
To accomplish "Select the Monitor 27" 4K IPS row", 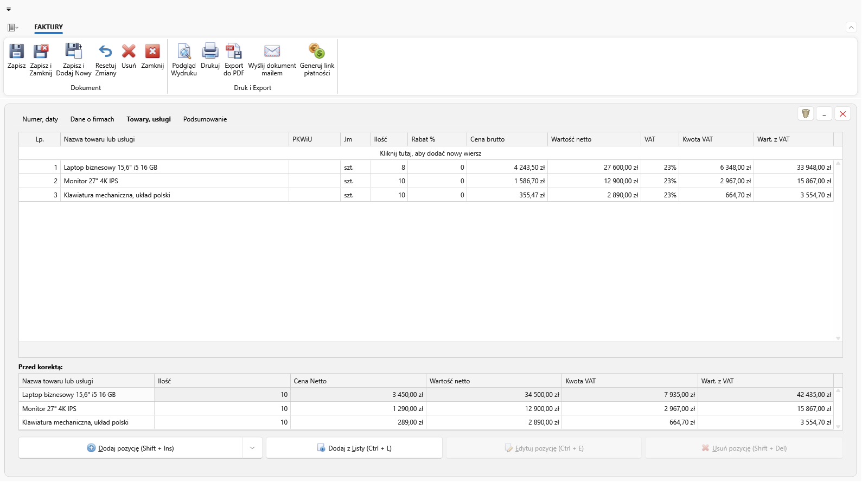I will tap(426, 181).
